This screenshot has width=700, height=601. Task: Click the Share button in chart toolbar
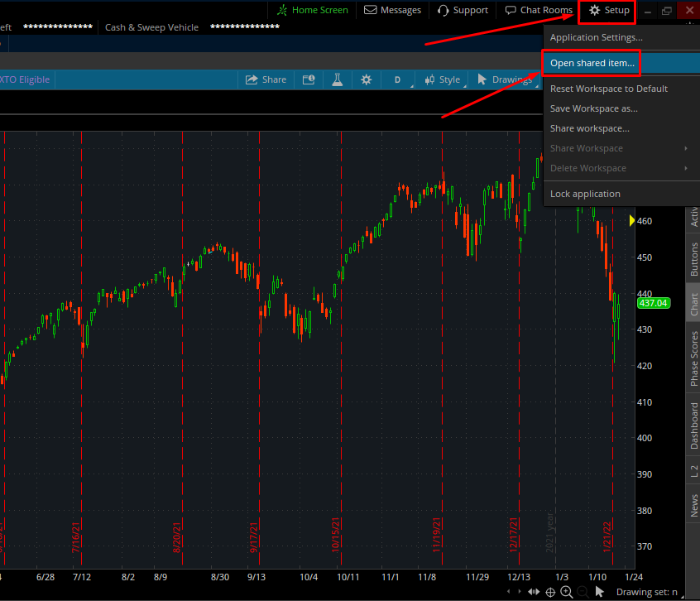265,79
